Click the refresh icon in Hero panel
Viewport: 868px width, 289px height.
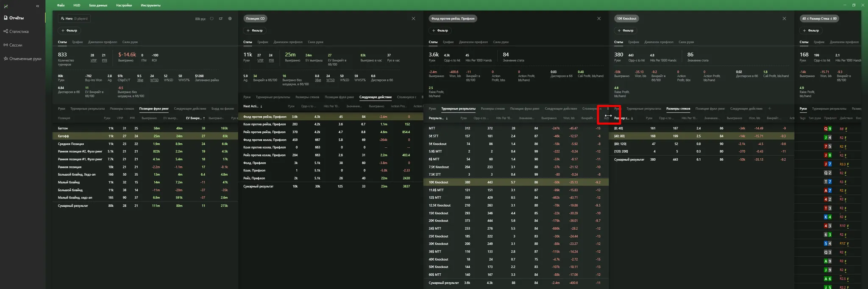[x=211, y=19]
